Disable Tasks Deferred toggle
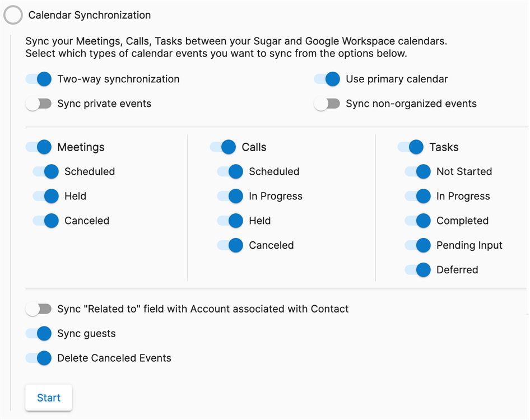 tap(418, 270)
